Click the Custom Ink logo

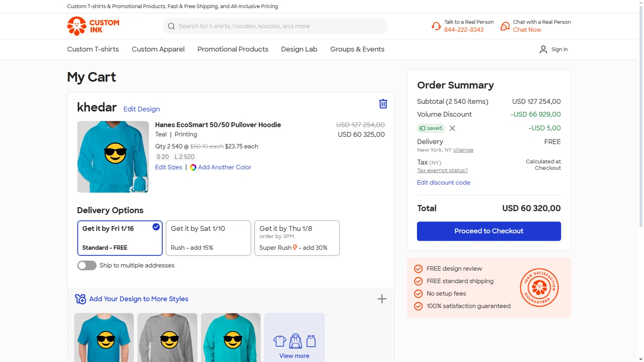click(93, 26)
